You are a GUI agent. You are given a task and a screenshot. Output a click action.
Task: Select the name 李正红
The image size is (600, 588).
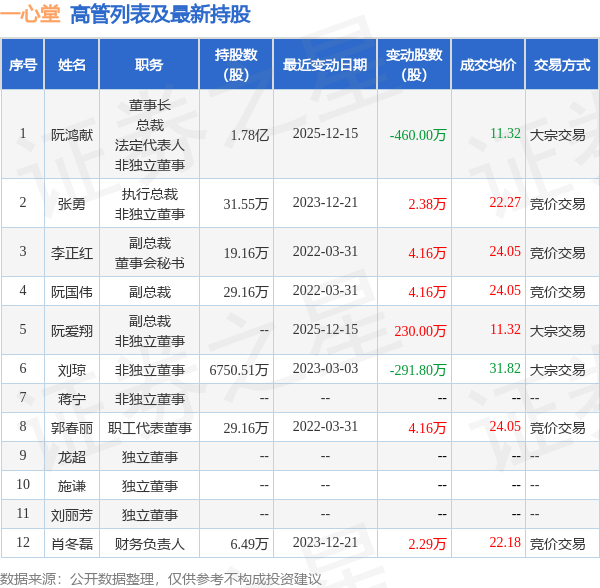pos(72,252)
